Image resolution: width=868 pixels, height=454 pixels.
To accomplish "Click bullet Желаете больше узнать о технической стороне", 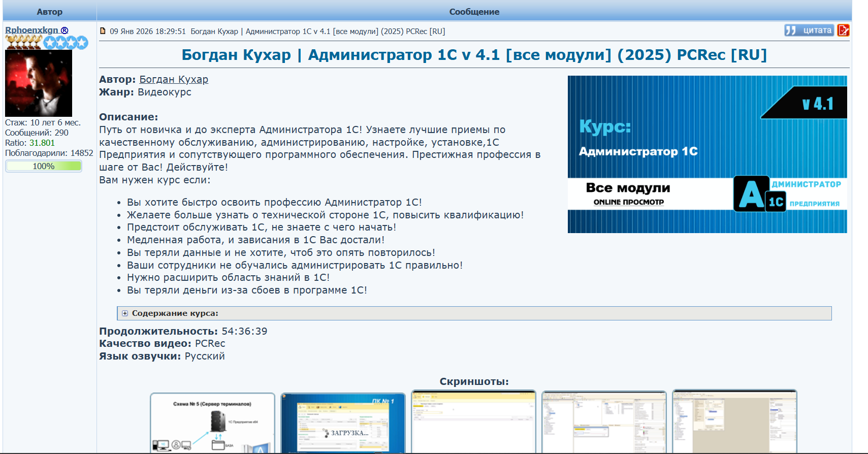I will coord(326,215).
